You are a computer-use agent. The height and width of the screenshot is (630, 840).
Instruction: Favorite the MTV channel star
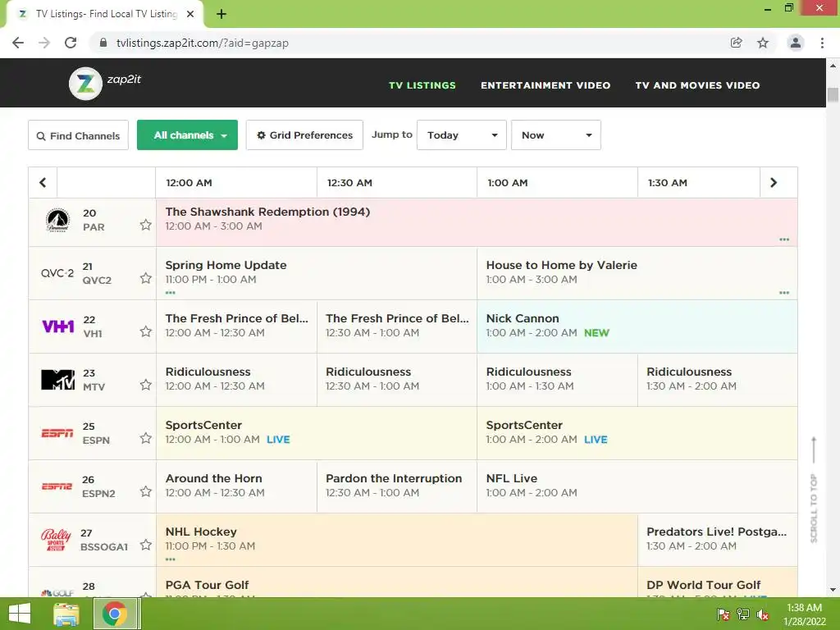click(146, 385)
